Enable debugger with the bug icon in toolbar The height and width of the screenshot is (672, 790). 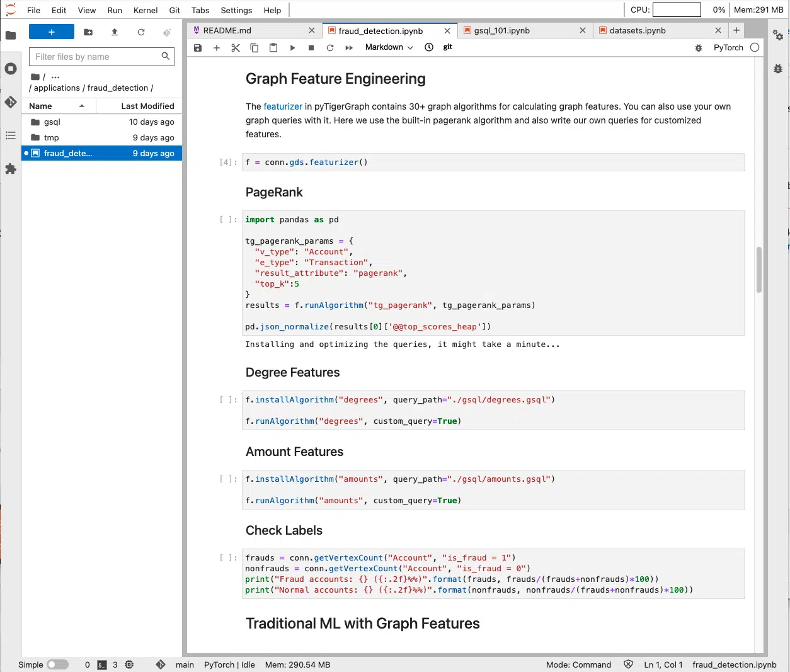pos(699,48)
